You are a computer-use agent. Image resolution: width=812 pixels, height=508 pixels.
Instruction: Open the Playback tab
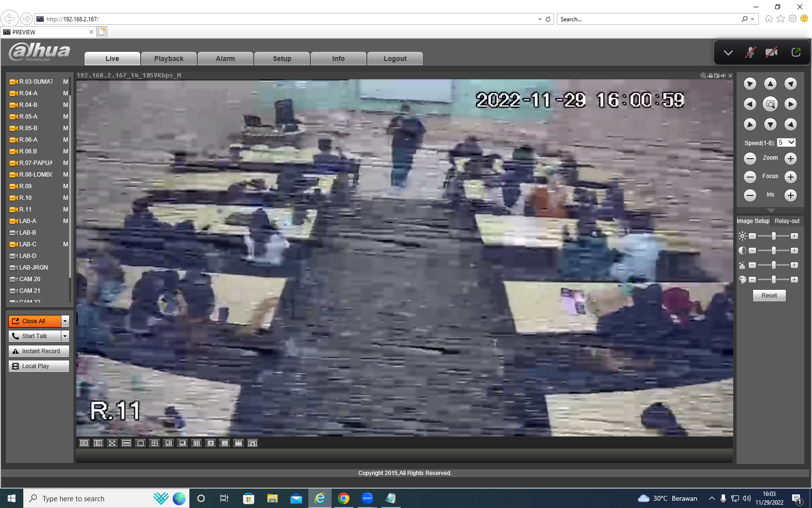(x=169, y=59)
